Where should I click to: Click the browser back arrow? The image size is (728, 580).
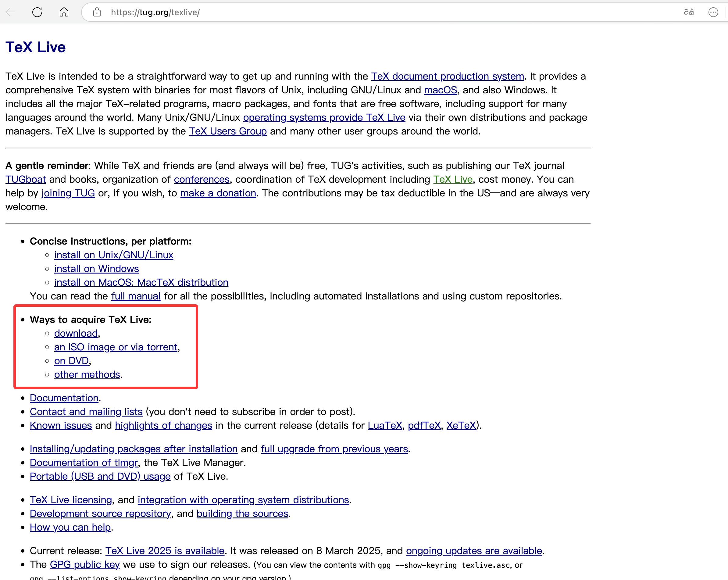[10, 13]
